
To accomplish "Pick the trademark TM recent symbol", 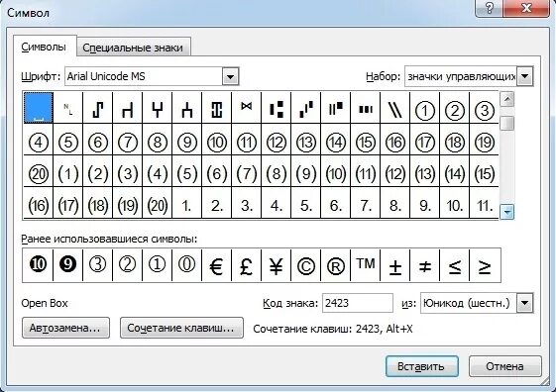I will point(366,265).
